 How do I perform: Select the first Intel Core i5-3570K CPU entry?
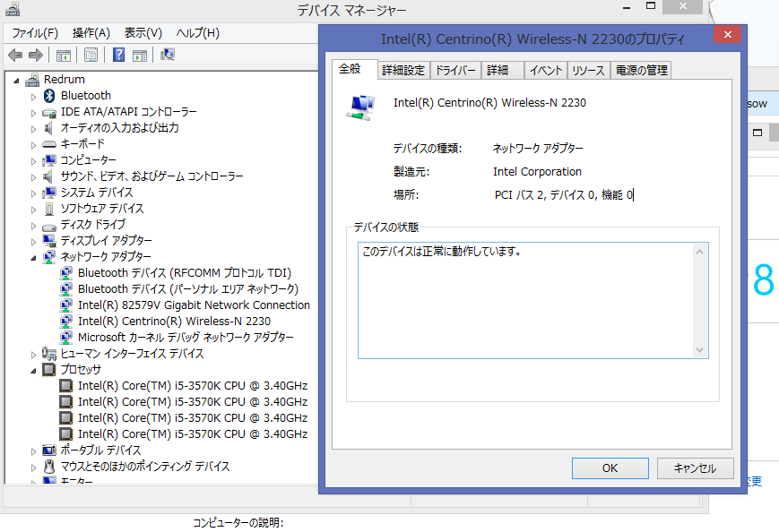(192, 386)
